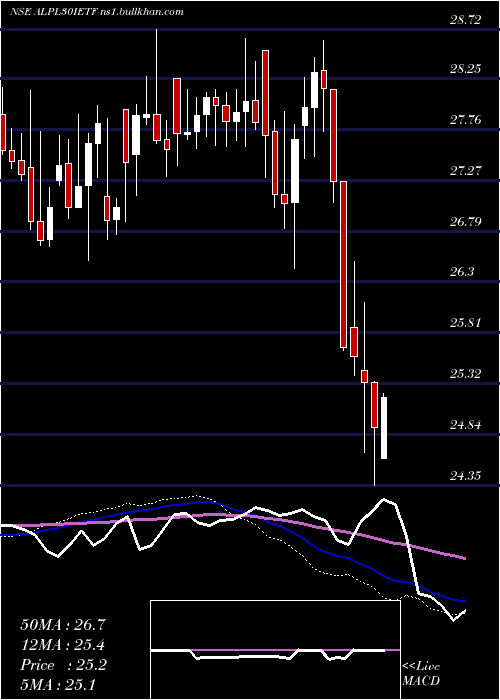Click the 27.27 price axis label

coord(465,171)
